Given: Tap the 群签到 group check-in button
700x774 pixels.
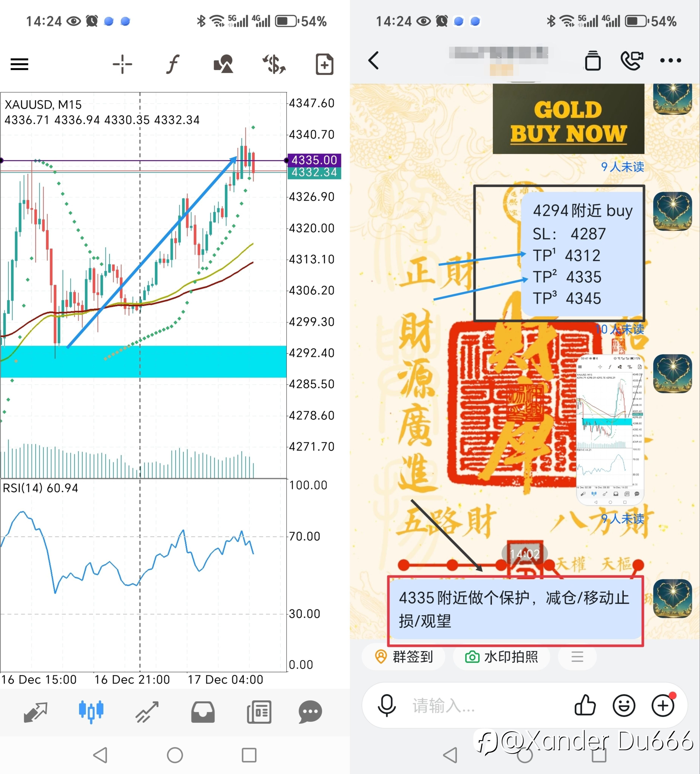Looking at the screenshot, I should pyautogui.click(x=404, y=657).
